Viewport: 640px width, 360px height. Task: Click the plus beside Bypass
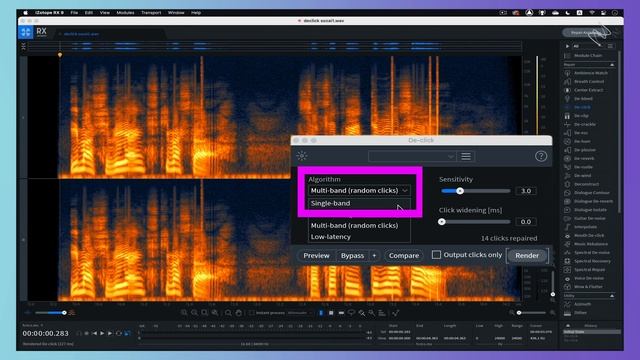pyautogui.click(x=374, y=256)
